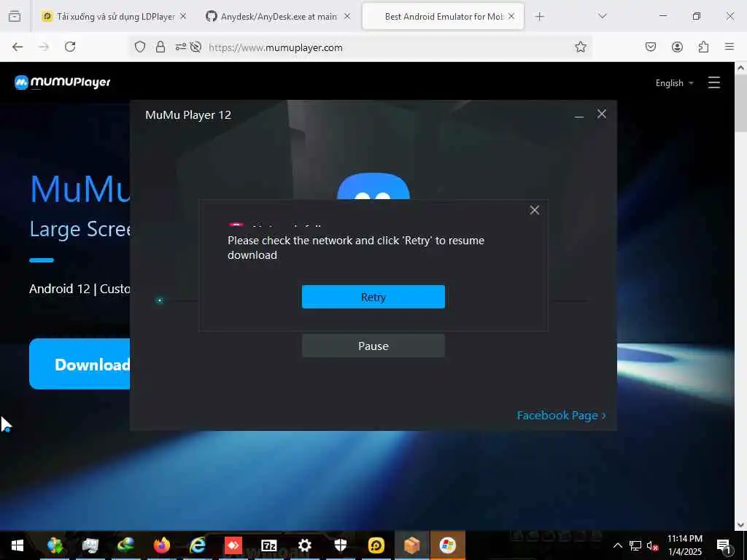Open the Facebook Page link

pos(561,415)
